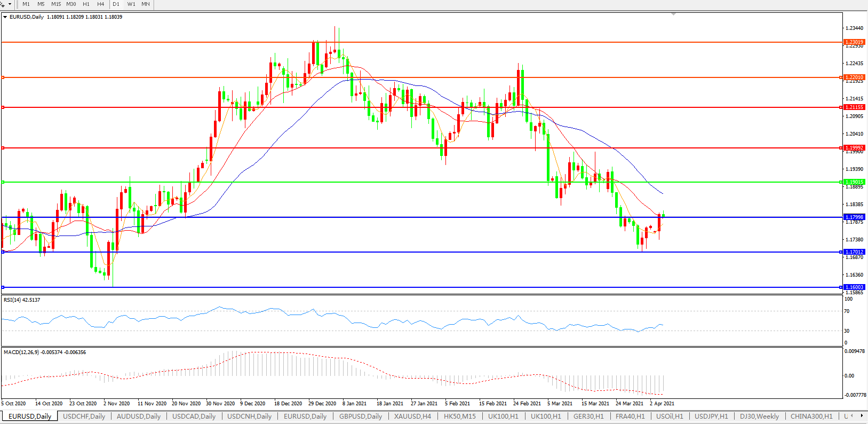
Task: Select the H4 timeframe button
Action: pyautogui.click(x=101, y=4)
